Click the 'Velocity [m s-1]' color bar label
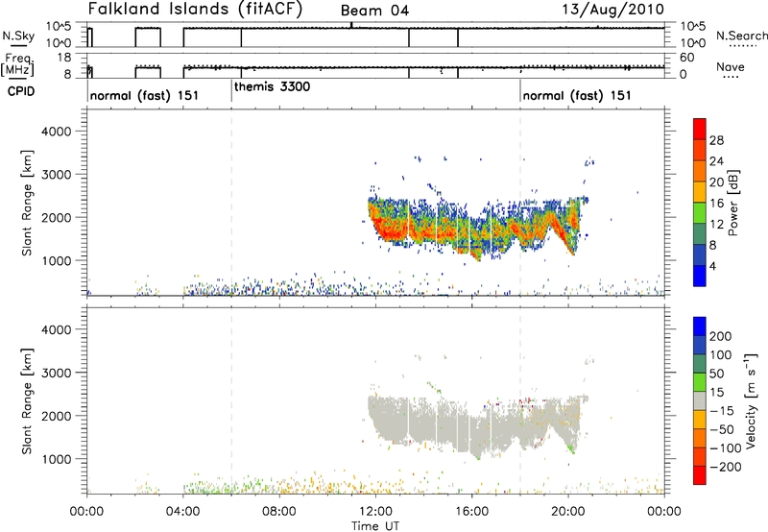768x532 pixels. click(751, 400)
